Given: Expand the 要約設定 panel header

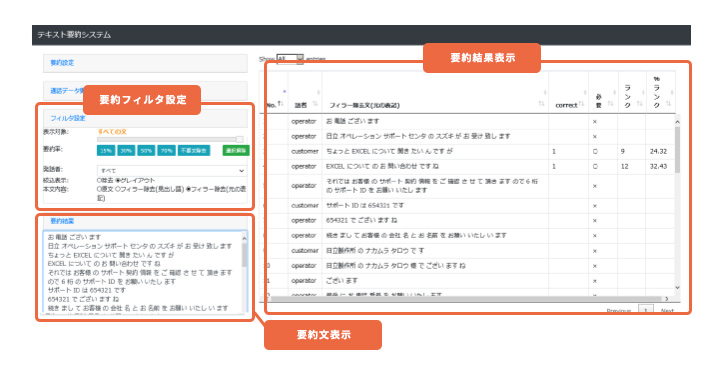Looking at the screenshot, I should point(145,63).
